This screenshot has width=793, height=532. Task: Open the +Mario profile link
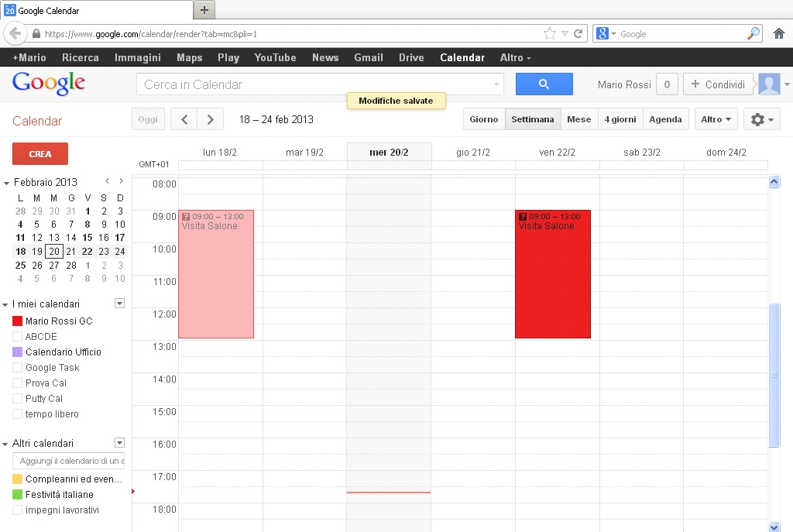point(29,57)
